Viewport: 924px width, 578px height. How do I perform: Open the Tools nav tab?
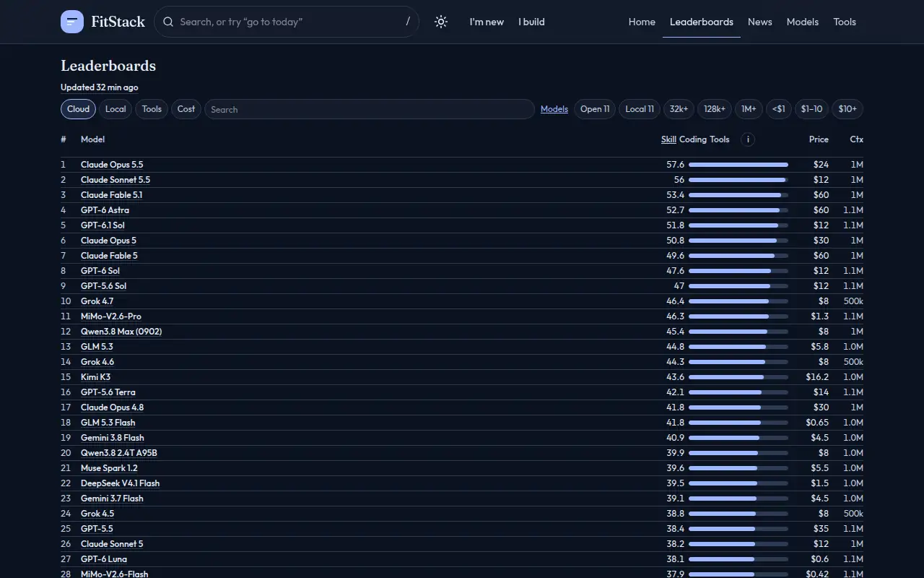click(845, 22)
